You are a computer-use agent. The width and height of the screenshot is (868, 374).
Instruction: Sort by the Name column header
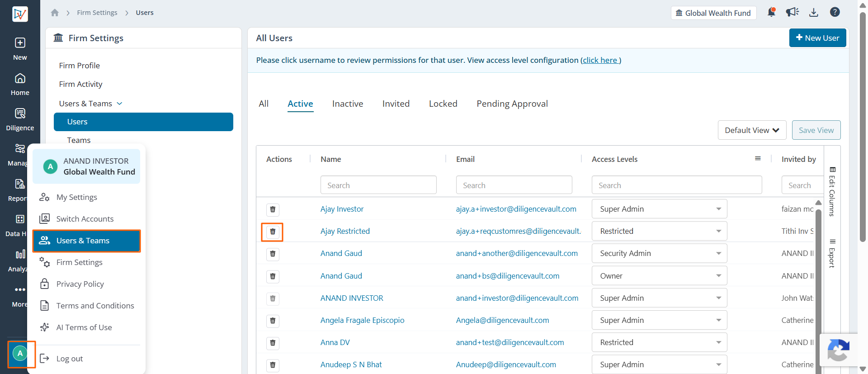pyautogui.click(x=331, y=159)
